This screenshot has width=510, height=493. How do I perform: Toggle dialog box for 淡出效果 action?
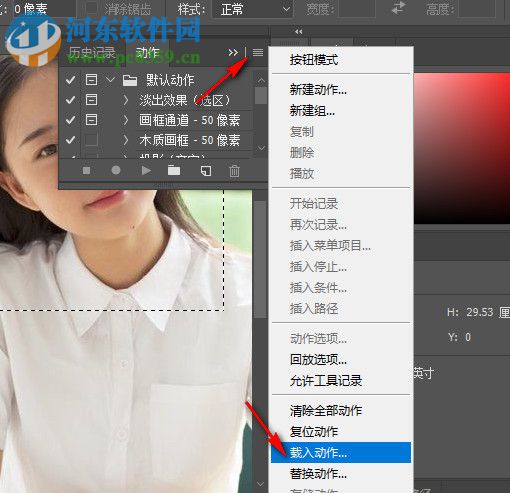[x=91, y=100]
